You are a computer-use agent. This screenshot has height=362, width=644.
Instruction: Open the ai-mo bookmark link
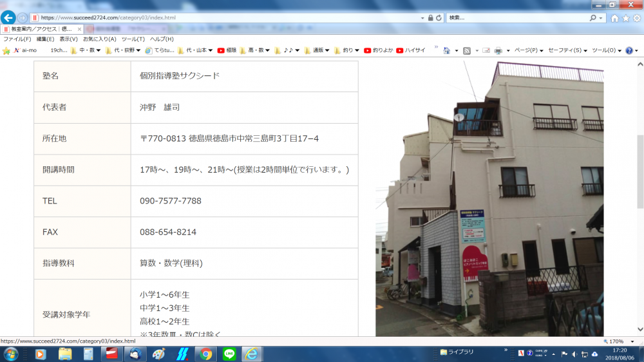pos(26,50)
